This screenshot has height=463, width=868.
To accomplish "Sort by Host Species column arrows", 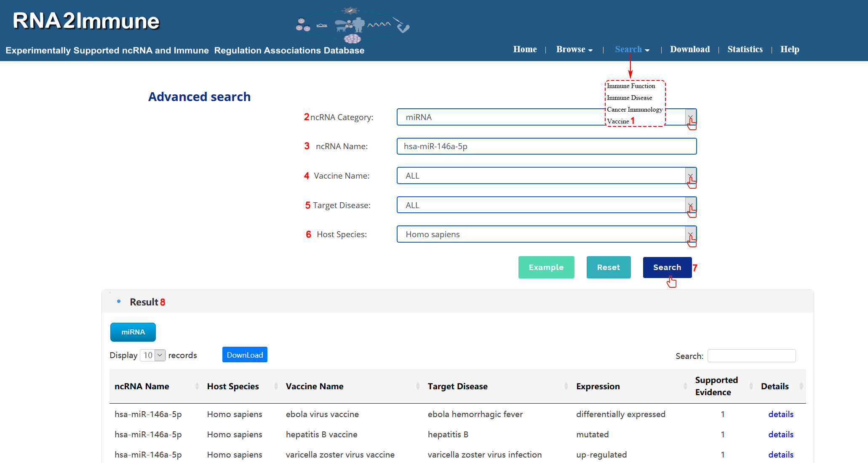I will click(x=276, y=386).
